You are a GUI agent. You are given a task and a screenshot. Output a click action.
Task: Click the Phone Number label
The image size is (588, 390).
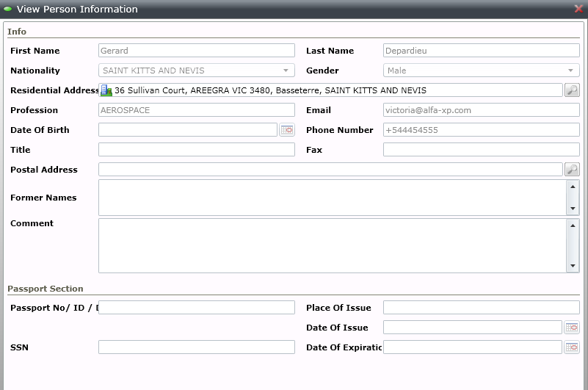click(340, 130)
